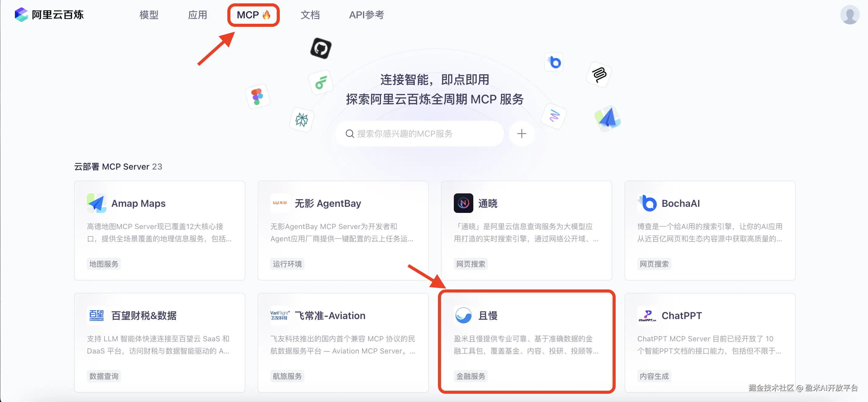
Task: Click the BochaAI blue logo icon
Action: point(647,203)
